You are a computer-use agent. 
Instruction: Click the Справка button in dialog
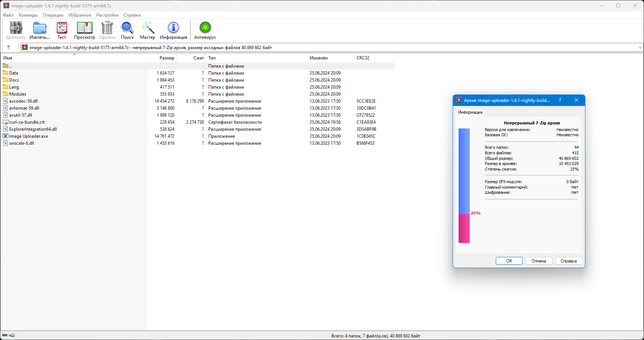pos(568,261)
